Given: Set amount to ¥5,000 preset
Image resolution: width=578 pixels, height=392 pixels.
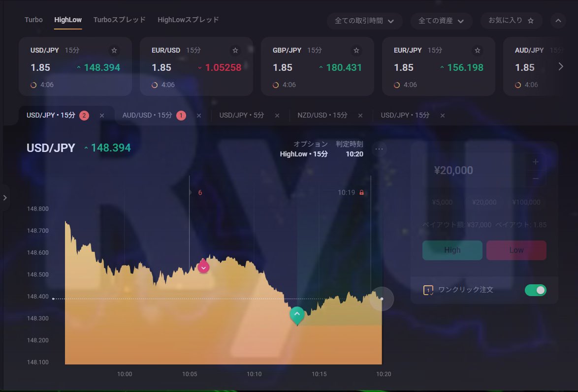Looking at the screenshot, I should [442, 202].
